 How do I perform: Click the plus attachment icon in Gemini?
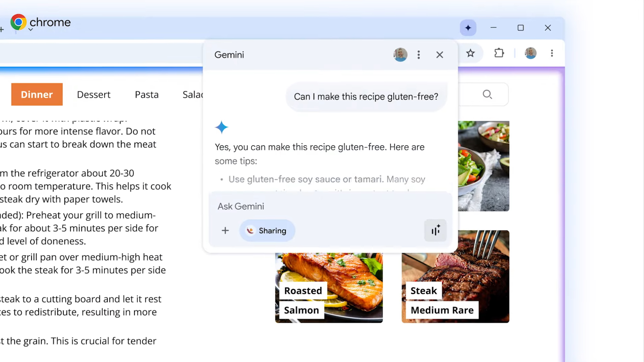(x=225, y=231)
